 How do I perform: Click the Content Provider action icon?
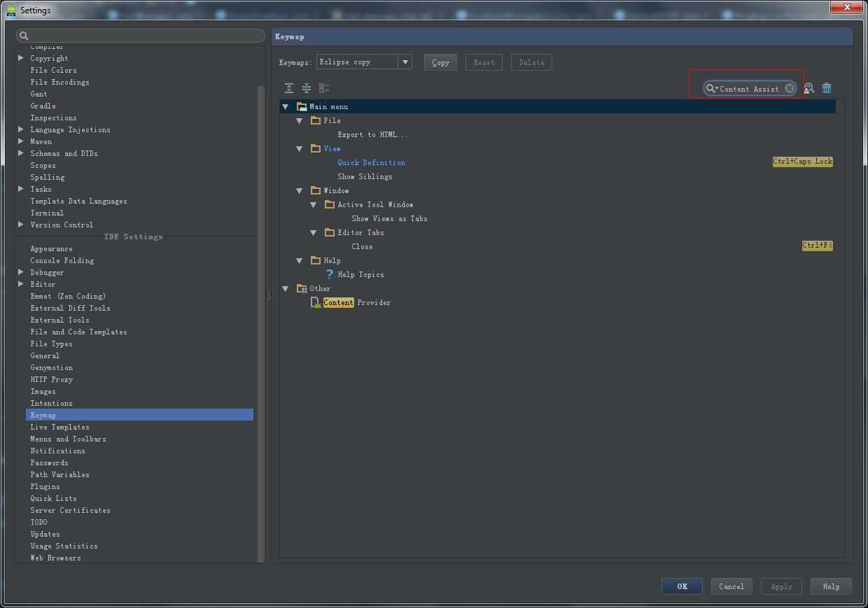pyautogui.click(x=316, y=302)
